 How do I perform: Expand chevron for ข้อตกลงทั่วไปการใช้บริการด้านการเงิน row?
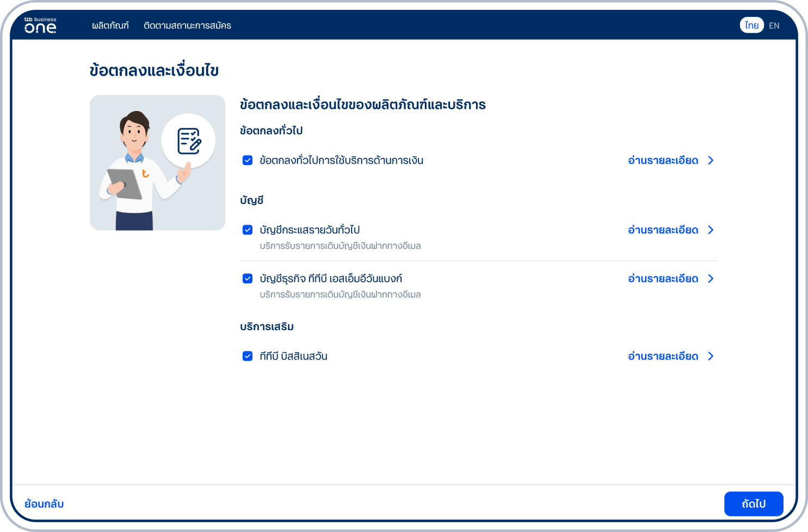(711, 160)
